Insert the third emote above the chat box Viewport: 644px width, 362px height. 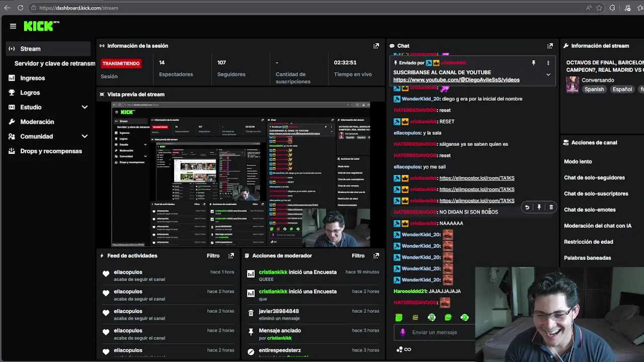pyautogui.click(x=432, y=317)
